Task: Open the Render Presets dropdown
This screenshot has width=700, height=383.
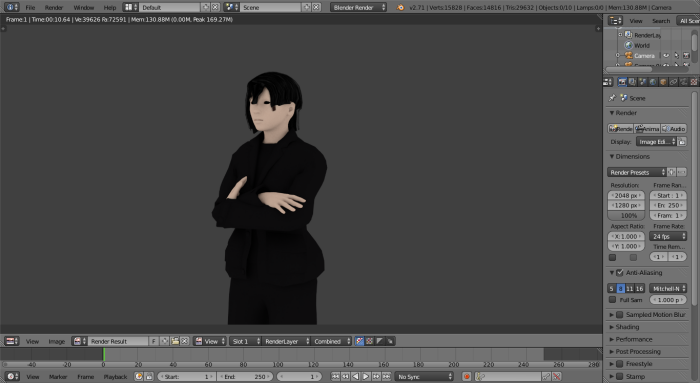Action: coord(637,172)
